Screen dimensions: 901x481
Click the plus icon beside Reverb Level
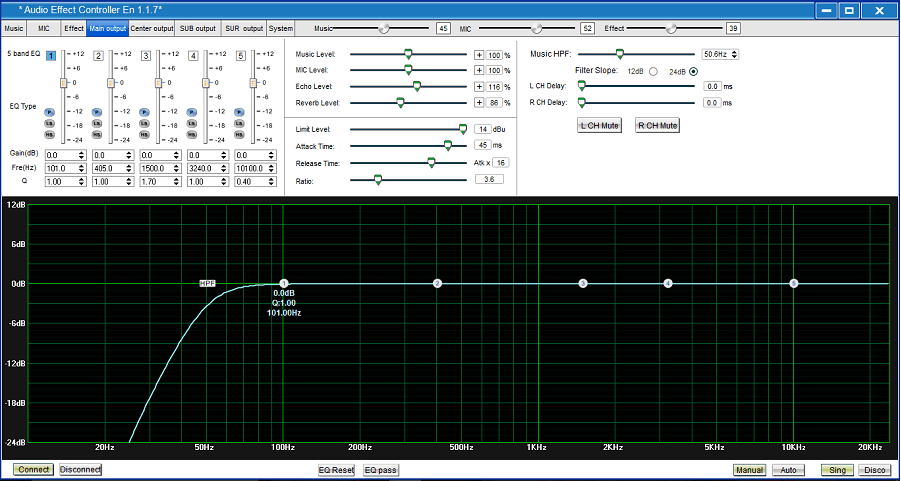coord(479,102)
